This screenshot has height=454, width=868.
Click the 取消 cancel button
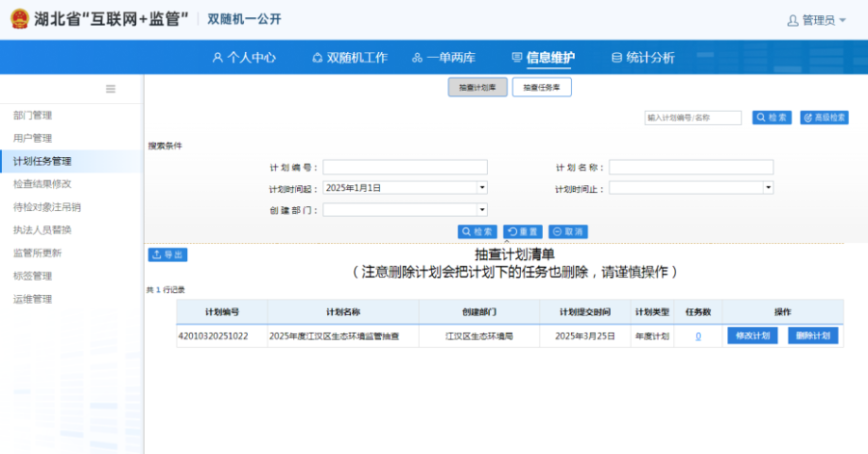568,232
